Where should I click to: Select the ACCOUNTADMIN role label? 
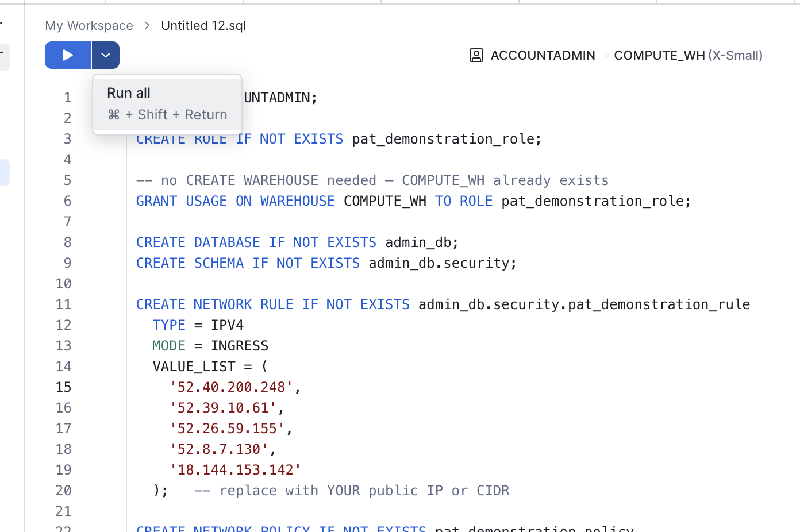tap(543, 55)
